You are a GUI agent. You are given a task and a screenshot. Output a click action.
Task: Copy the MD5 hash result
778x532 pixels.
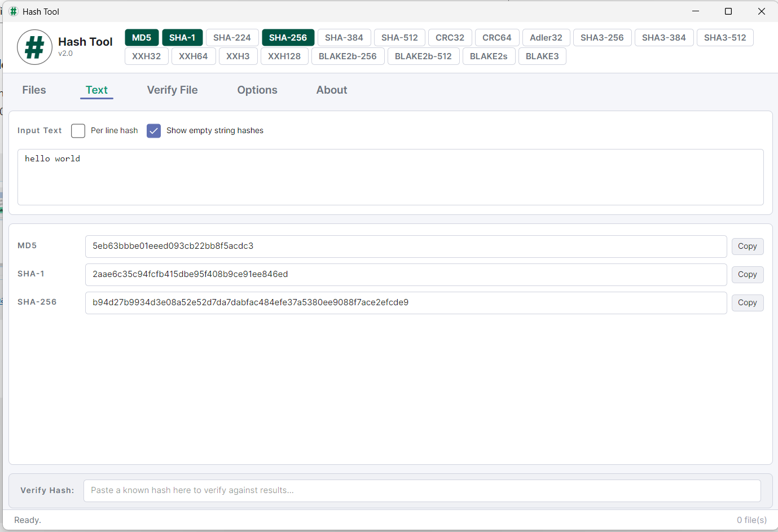747,246
